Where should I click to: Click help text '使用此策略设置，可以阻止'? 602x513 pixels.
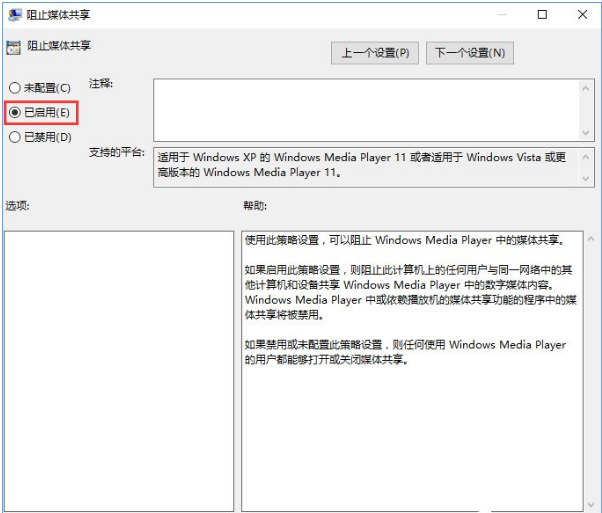[308, 240]
